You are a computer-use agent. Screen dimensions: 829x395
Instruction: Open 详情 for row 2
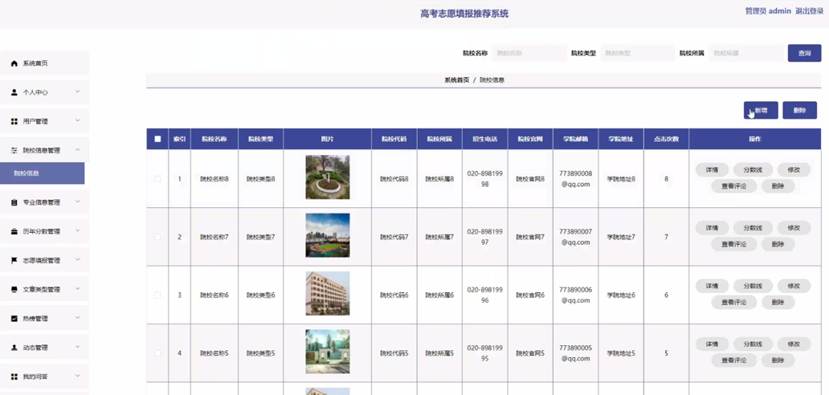[x=712, y=228]
